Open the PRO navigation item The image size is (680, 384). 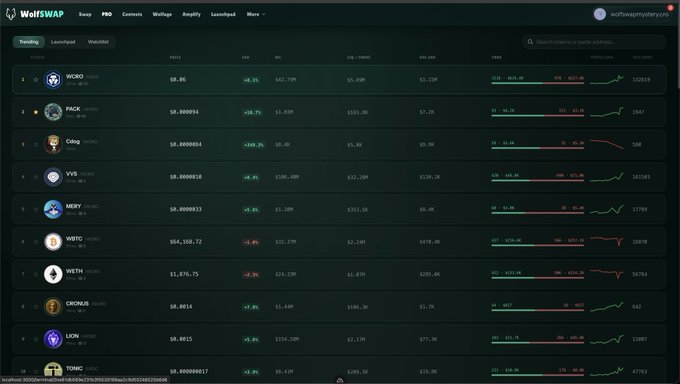coord(107,14)
